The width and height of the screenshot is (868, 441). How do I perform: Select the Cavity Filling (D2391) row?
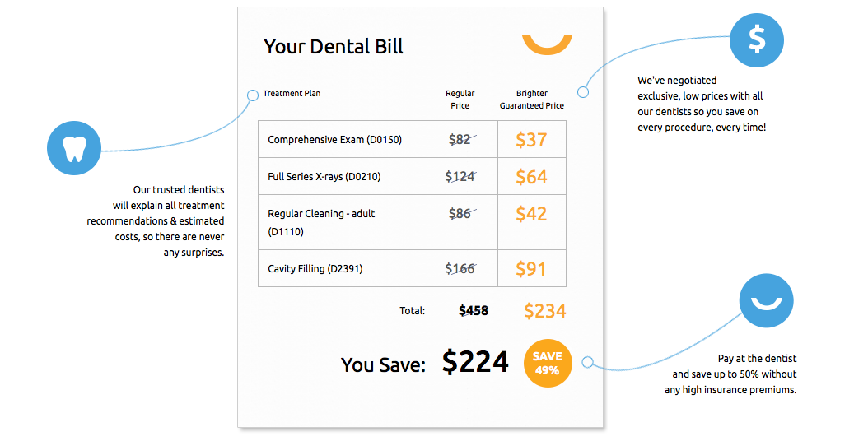412,268
